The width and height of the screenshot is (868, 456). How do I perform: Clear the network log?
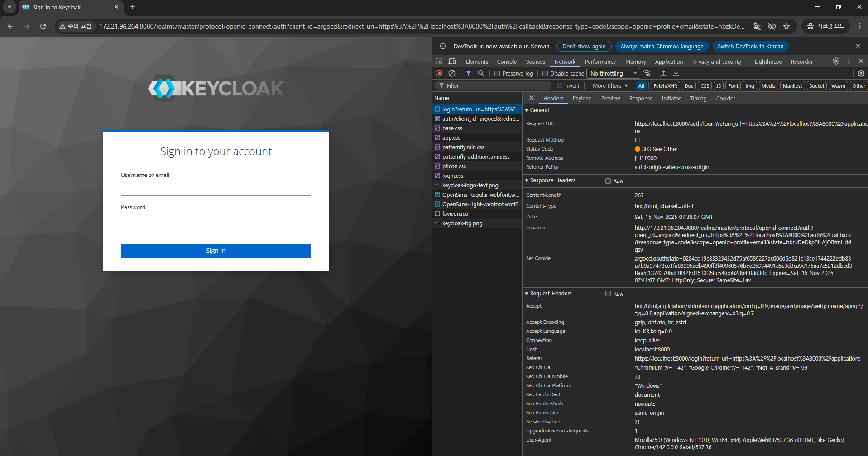[x=452, y=73]
